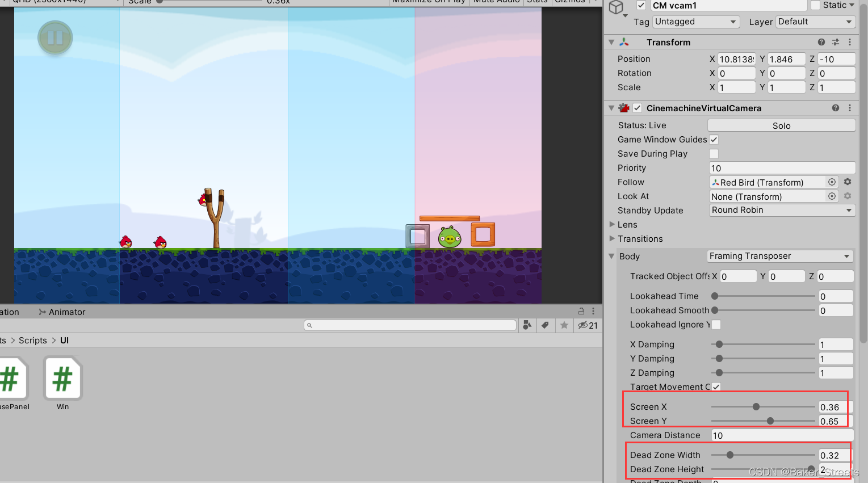This screenshot has height=483, width=868.
Task: Click the Animator tab icon
Action: 43,312
